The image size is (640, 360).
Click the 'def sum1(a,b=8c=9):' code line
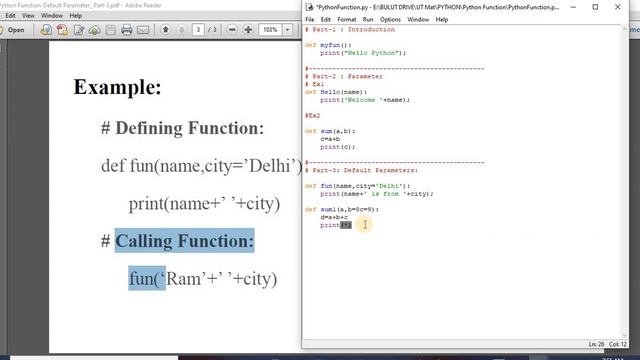coord(342,209)
